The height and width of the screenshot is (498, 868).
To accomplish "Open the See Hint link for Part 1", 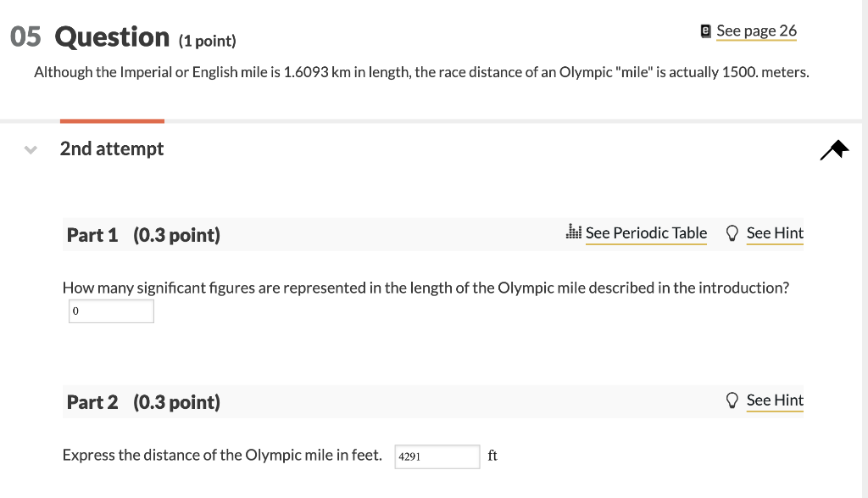I will pyautogui.click(x=775, y=233).
